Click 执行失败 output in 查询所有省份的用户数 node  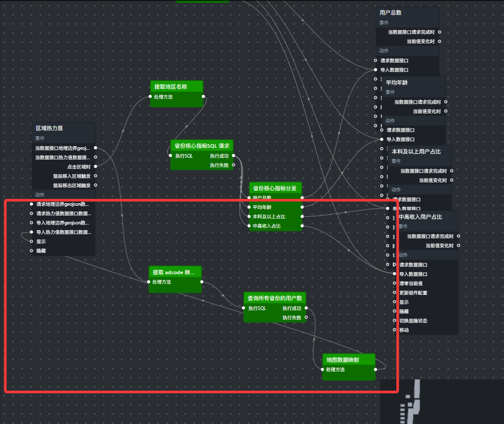[x=292, y=318]
